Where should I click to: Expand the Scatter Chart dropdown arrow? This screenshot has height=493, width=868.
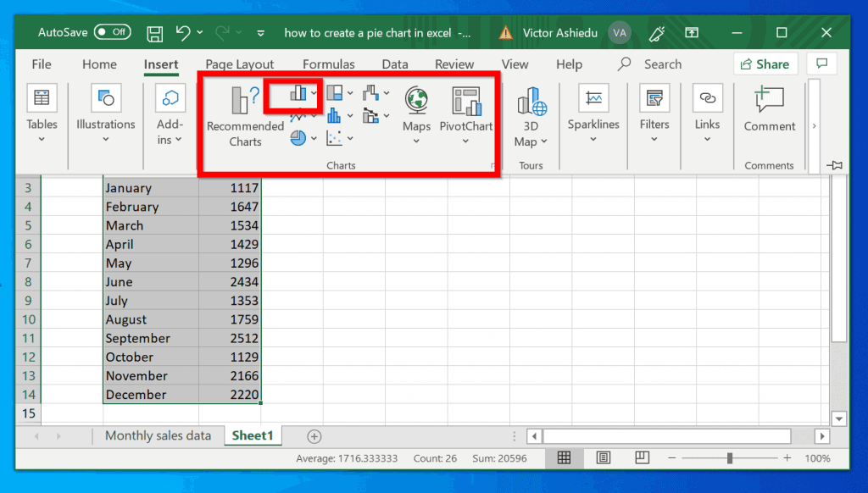click(x=350, y=138)
